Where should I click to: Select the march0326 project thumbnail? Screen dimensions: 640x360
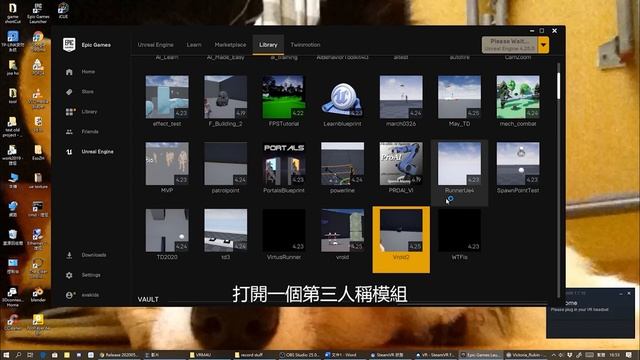(401, 97)
